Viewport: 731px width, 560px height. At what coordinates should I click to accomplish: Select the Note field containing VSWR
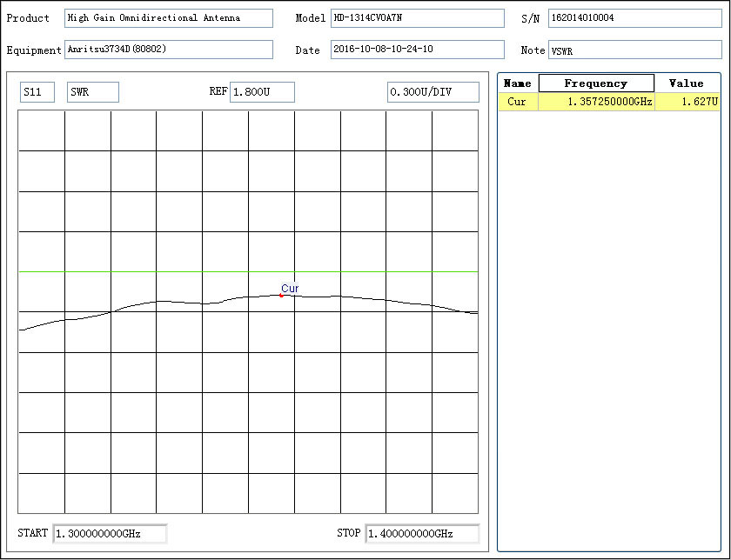click(634, 50)
